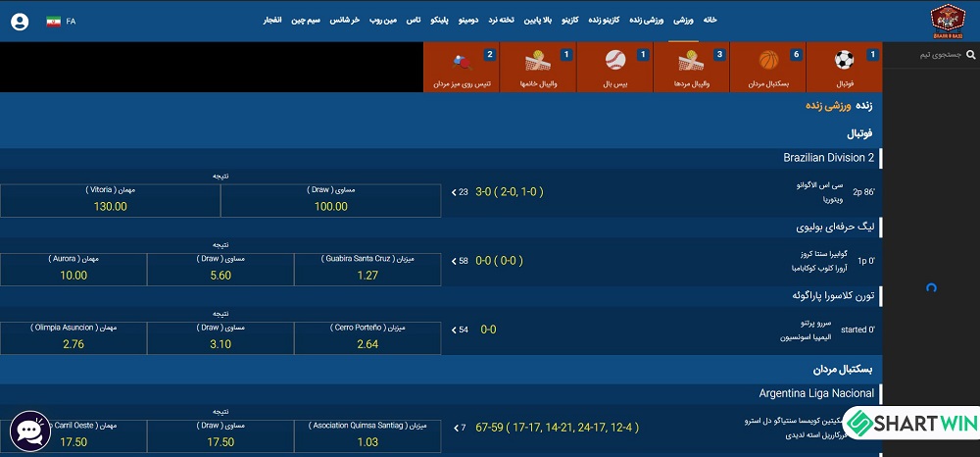980x457 pixels.
Task: Open the user account profile icon
Action: [20, 22]
